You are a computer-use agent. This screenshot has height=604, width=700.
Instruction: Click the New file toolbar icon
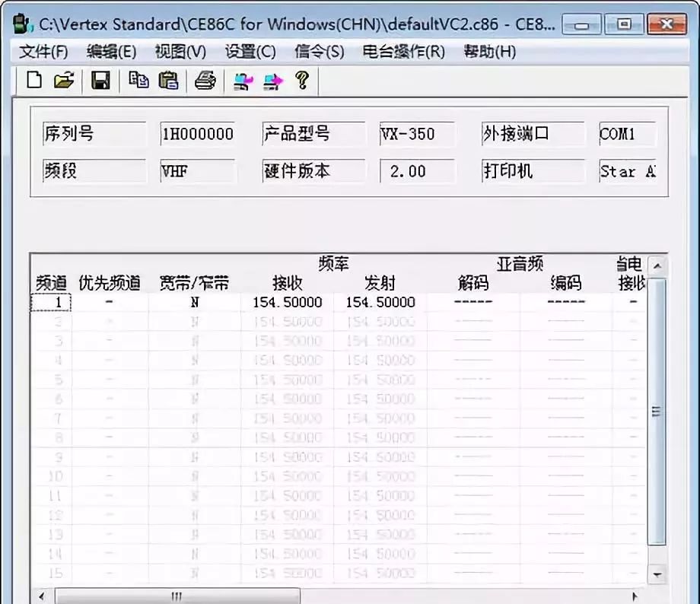coord(34,81)
